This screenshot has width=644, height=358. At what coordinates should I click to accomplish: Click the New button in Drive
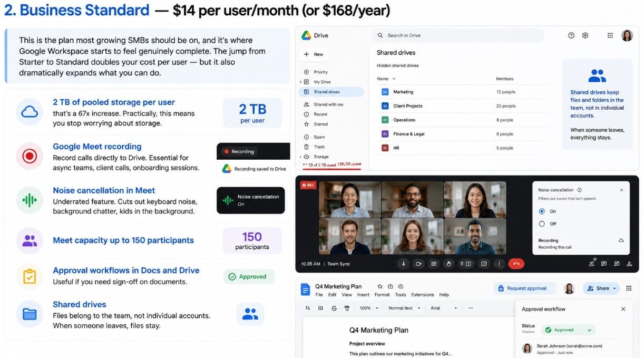click(313, 54)
